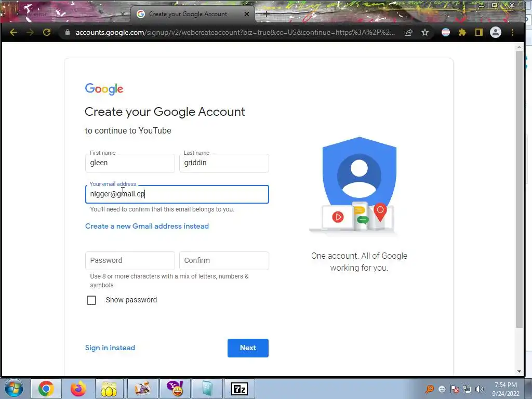Click the blue Next button
Image resolution: width=532 pixels, height=399 pixels.
pyautogui.click(x=248, y=348)
